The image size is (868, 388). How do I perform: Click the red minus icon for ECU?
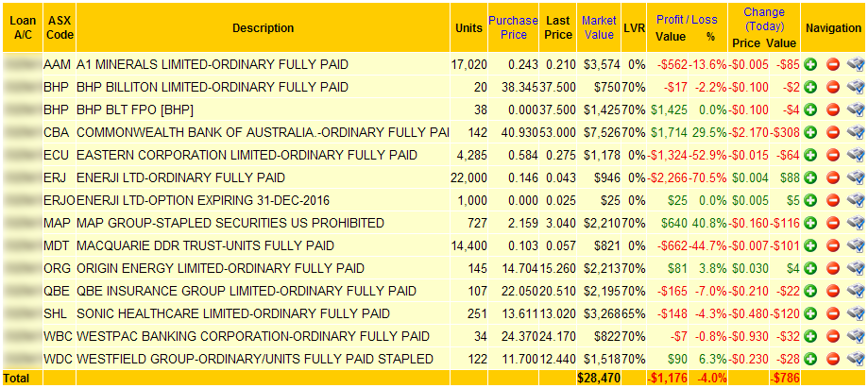tap(833, 156)
